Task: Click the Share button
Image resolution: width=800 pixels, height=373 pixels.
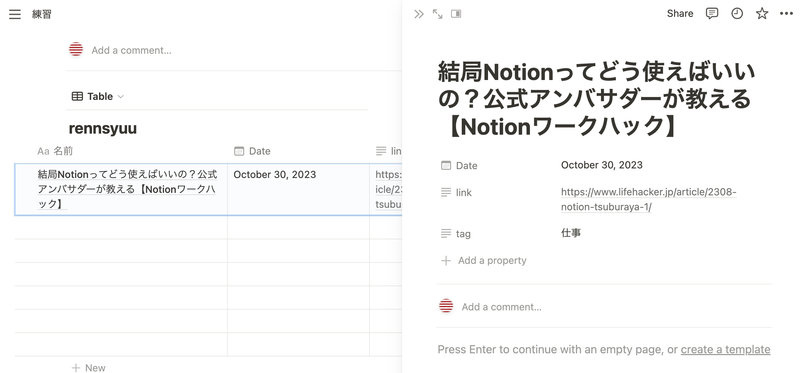Action: pos(680,14)
